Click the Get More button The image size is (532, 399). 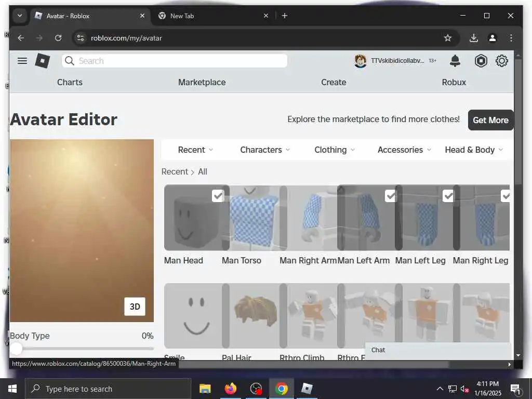490,120
